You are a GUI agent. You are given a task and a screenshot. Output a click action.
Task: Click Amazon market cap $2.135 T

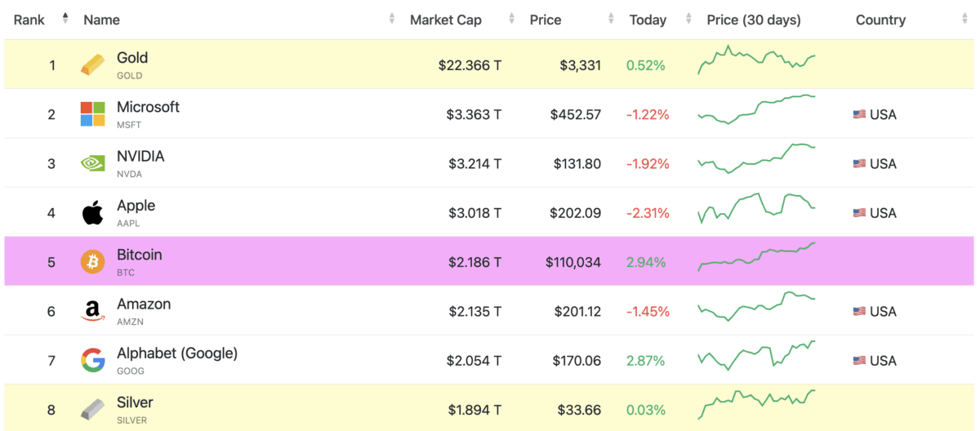(474, 312)
